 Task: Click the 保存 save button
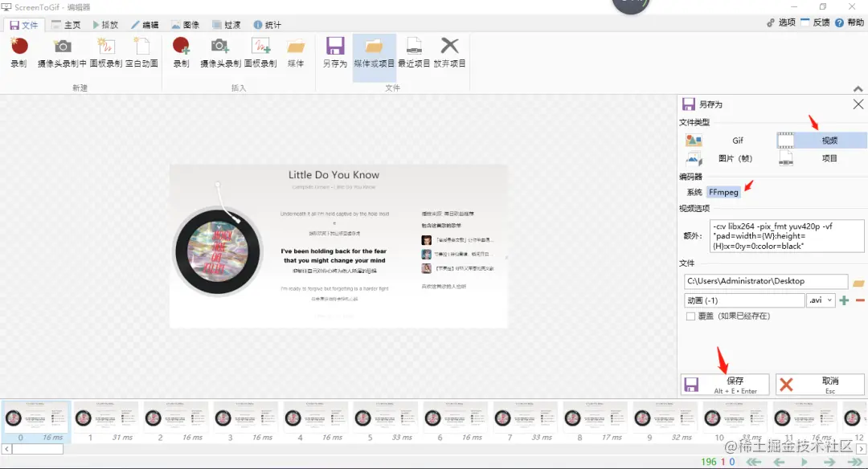coord(725,385)
